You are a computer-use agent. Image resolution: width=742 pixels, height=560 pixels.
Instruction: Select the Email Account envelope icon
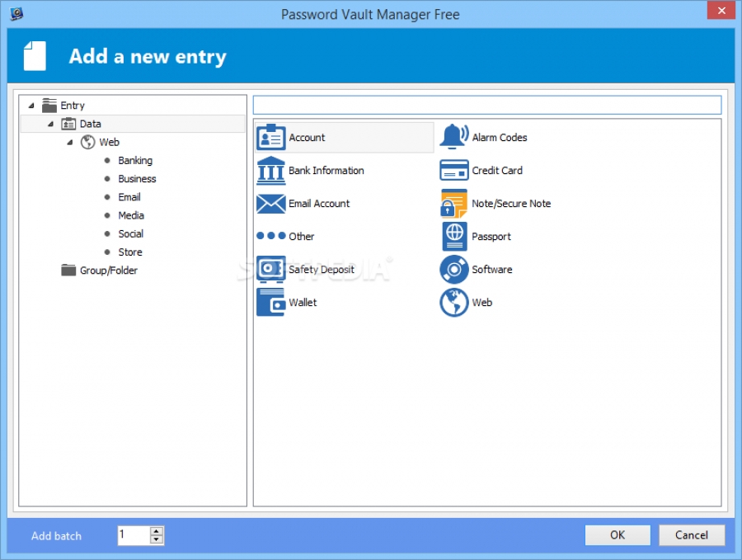[270, 204]
